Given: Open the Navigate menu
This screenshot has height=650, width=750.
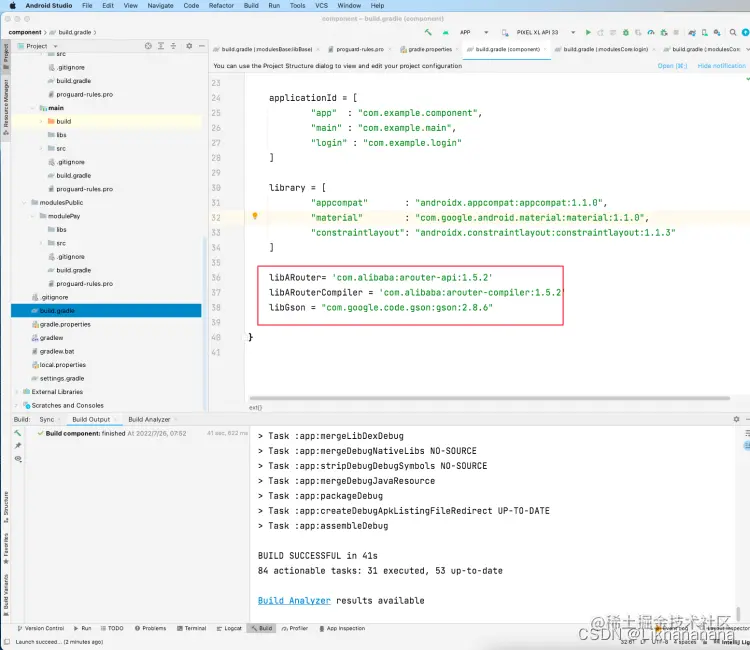Looking at the screenshot, I should pos(160,5).
